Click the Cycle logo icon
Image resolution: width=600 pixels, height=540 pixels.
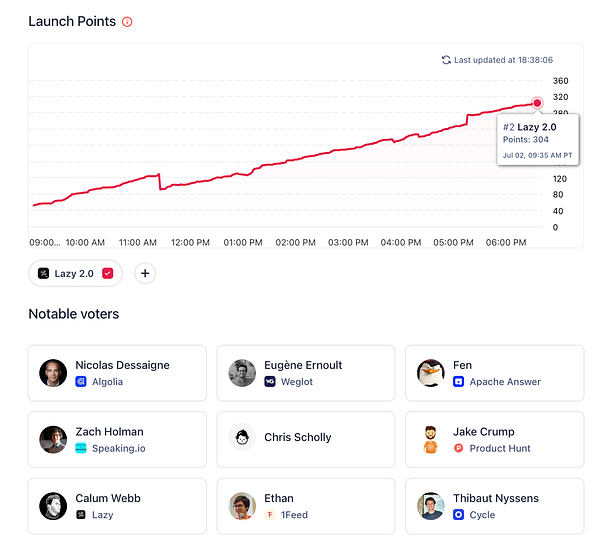(458, 515)
